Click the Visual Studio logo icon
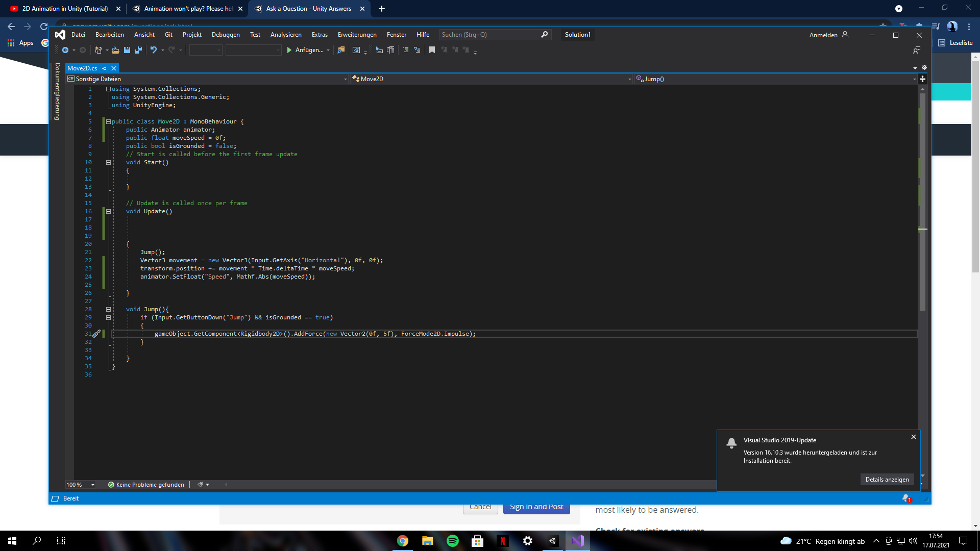Viewport: 980px width, 551px height. (60, 35)
